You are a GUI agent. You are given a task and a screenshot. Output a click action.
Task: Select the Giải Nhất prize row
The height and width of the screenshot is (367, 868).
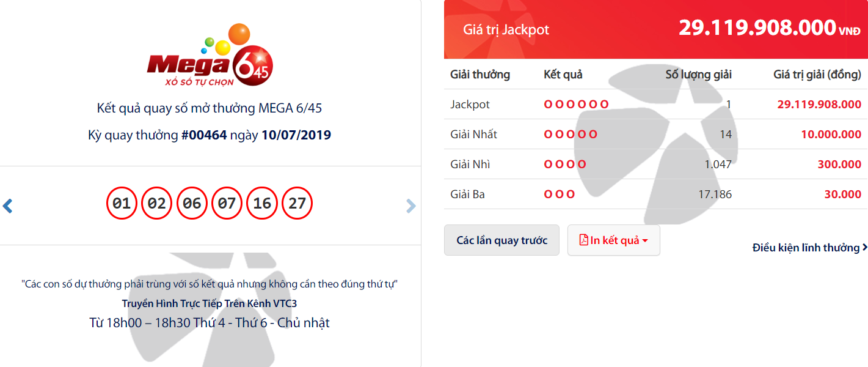[655, 135]
